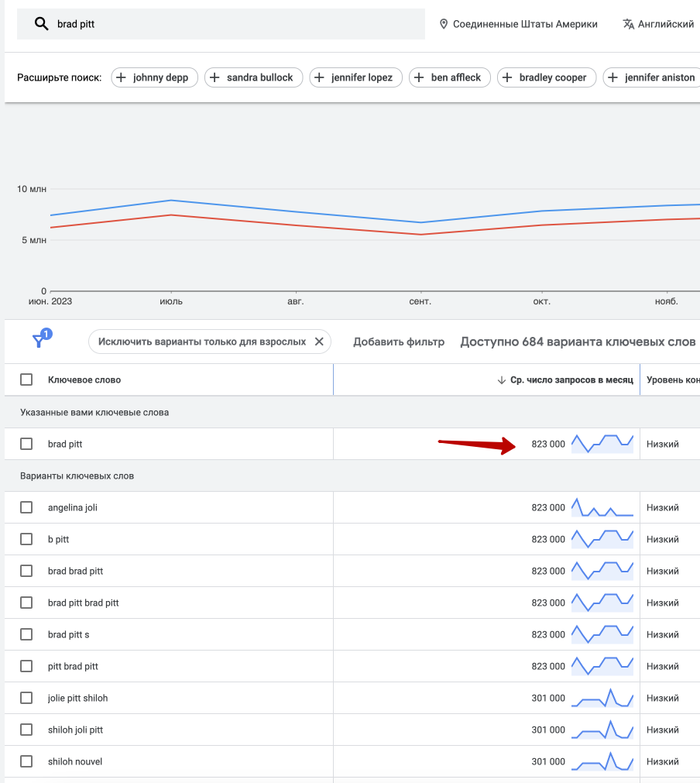Click the filter funnel icon
700x783 pixels.
39,341
